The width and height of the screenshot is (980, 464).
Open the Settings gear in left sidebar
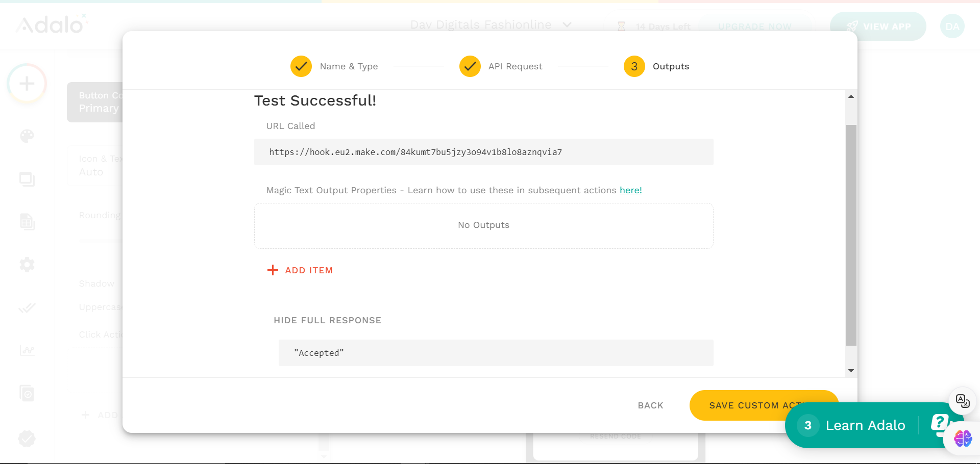[x=27, y=265]
